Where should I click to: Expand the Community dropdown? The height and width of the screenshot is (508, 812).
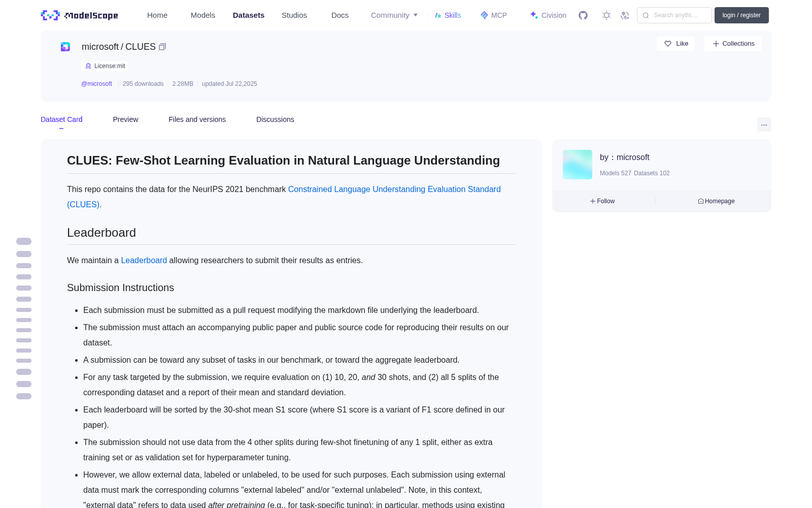[394, 15]
